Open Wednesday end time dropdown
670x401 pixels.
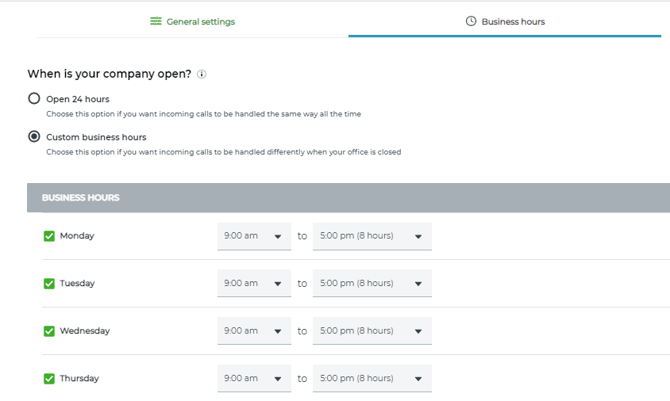pos(372,331)
